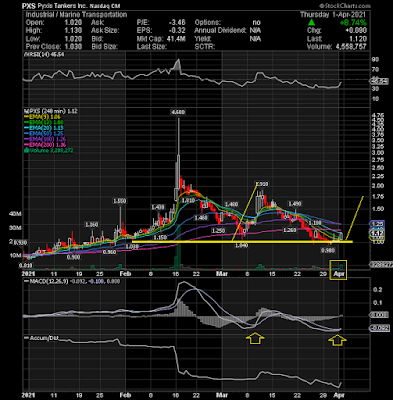Click the 40M volume axis label
393x400 pixels.
[x=16, y=214]
